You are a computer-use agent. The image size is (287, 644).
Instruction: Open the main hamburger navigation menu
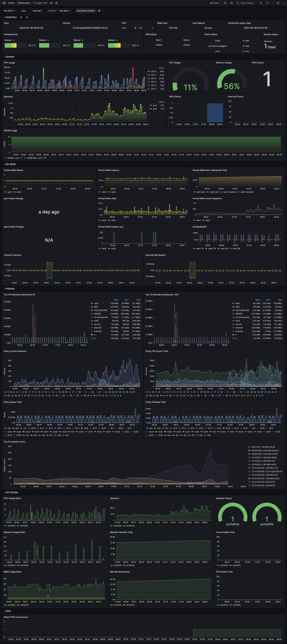pyautogui.click(x=4, y=3)
